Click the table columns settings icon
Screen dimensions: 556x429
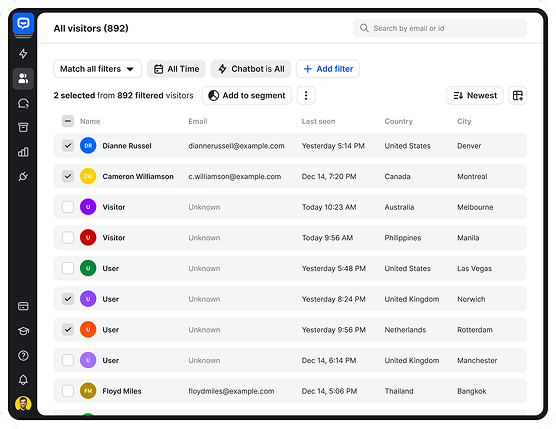click(518, 96)
